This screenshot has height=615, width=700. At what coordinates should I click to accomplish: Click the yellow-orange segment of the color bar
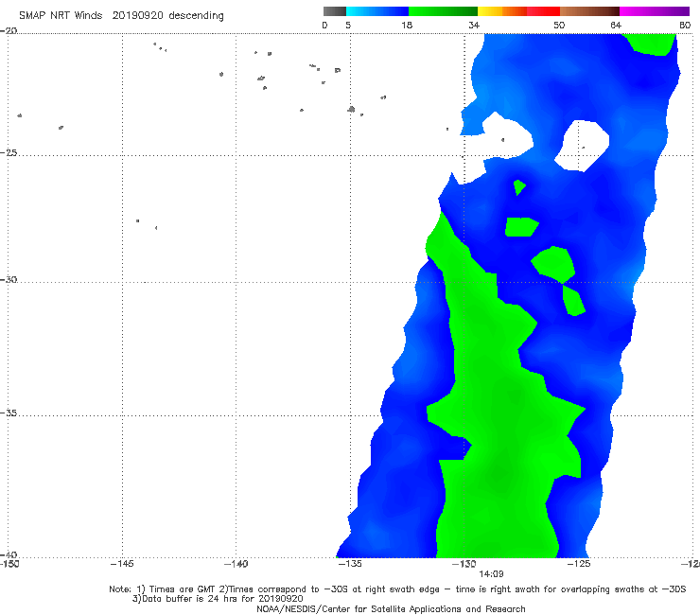[x=501, y=11]
